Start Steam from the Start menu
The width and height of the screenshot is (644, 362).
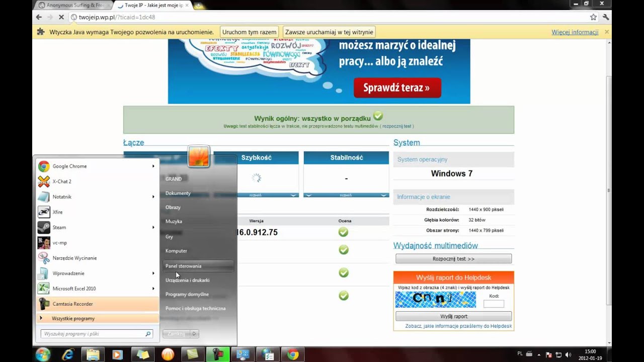coord(98,227)
